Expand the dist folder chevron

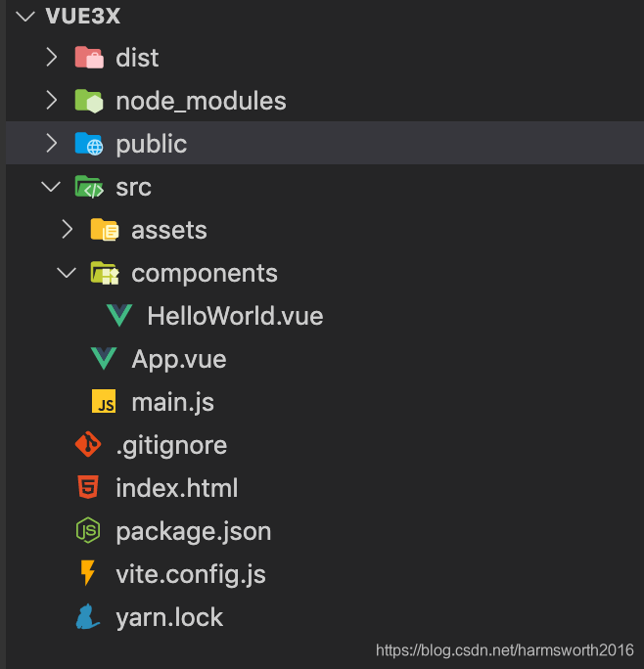(52, 57)
